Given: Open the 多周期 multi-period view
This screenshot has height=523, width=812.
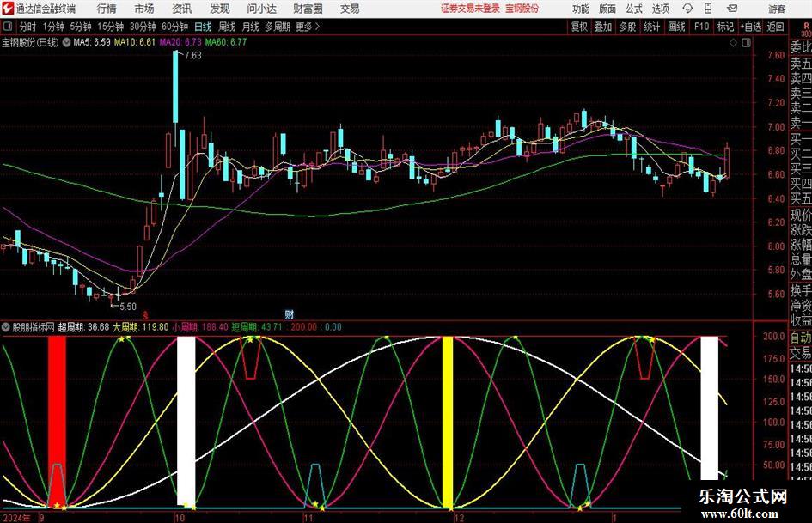Looking at the screenshot, I should (278, 27).
